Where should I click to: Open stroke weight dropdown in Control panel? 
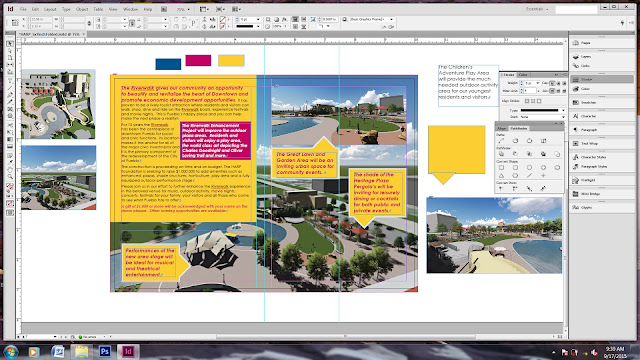point(258,19)
